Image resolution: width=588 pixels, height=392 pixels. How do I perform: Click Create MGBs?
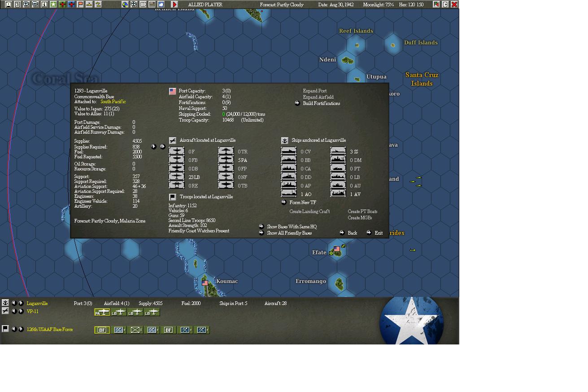360,218
